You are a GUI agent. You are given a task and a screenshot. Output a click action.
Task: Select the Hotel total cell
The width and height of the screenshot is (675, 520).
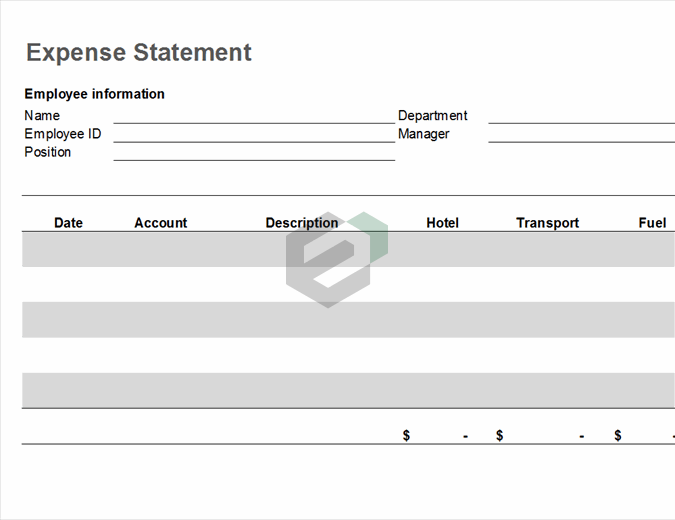click(436, 436)
